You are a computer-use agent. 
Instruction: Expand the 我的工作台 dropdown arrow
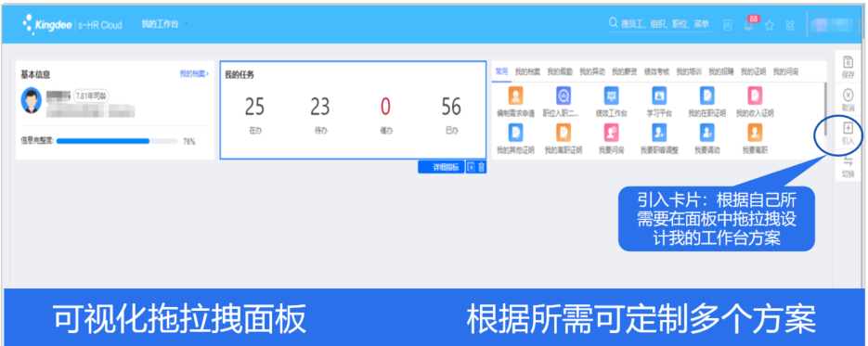pyautogui.click(x=187, y=24)
